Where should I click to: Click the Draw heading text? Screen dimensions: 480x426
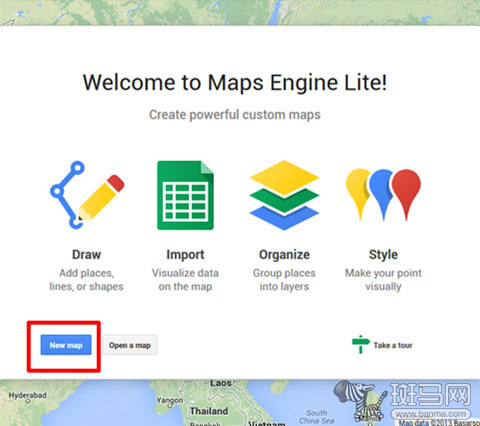coord(86,255)
